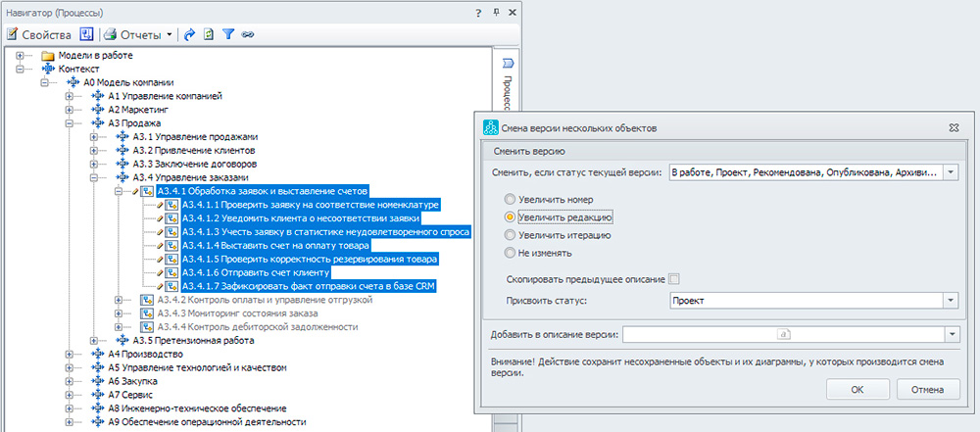Click the help question mark icon

coord(478,12)
